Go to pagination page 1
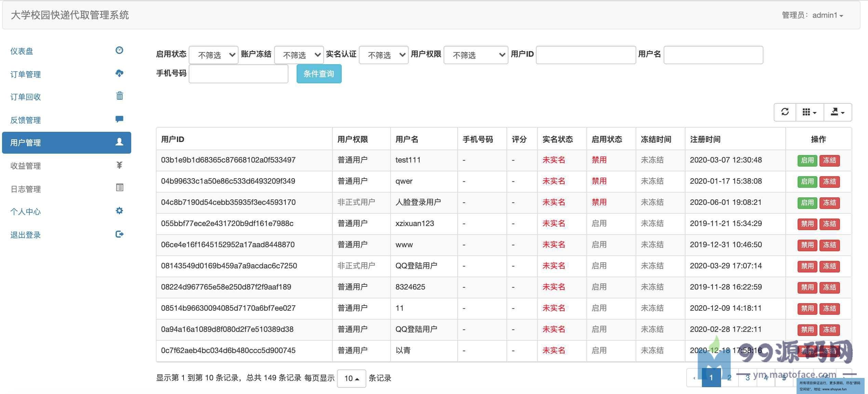Image resolution: width=868 pixels, height=394 pixels. [711, 378]
